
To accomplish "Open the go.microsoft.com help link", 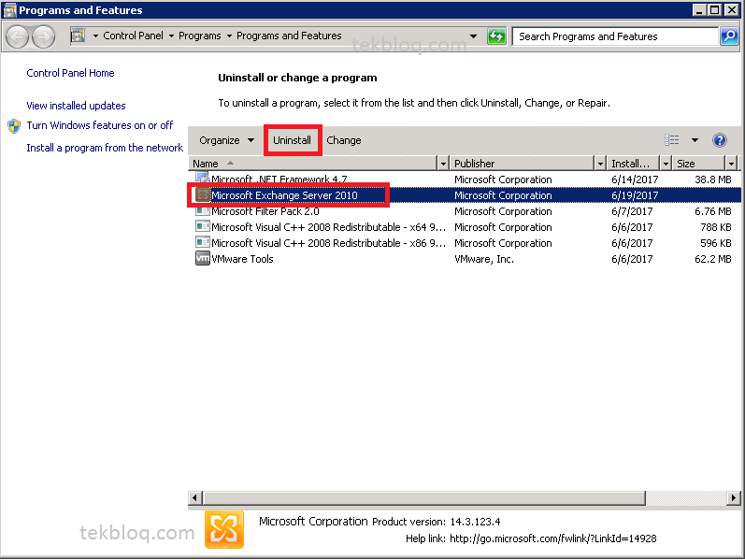I will tap(553, 538).
